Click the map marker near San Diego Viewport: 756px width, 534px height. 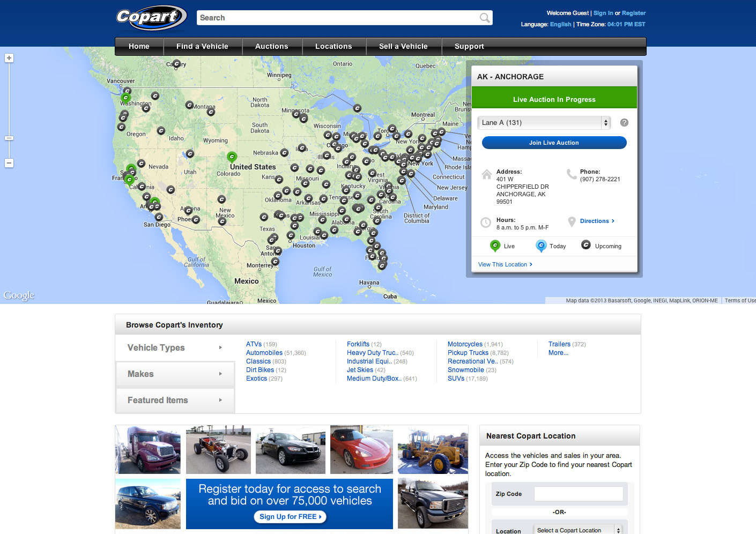[x=159, y=217]
